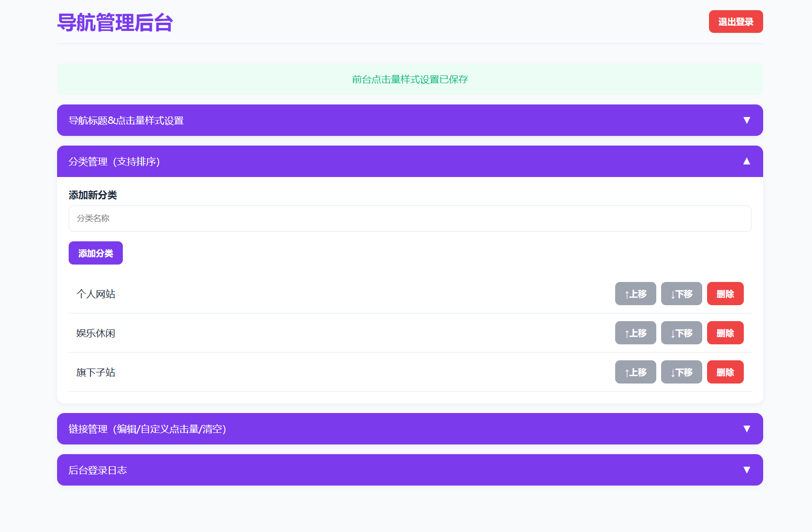The image size is (812, 532).
Task: Click the 添加分类 button
Action: pyautogui.click(x=95, y=252)
